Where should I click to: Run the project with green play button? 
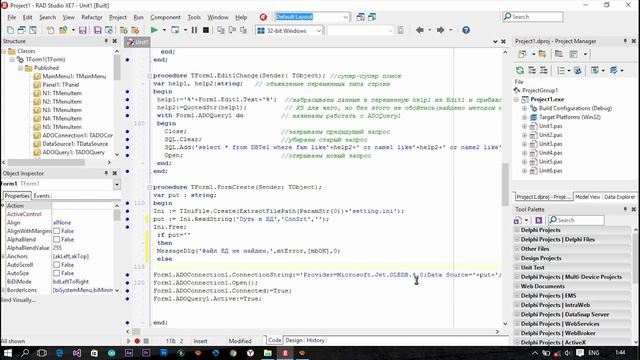click(x=154, y=30)
